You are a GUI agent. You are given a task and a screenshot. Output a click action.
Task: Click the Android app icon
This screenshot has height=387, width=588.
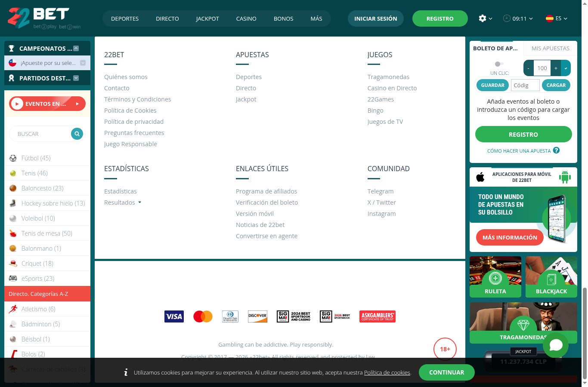(565, 177)
